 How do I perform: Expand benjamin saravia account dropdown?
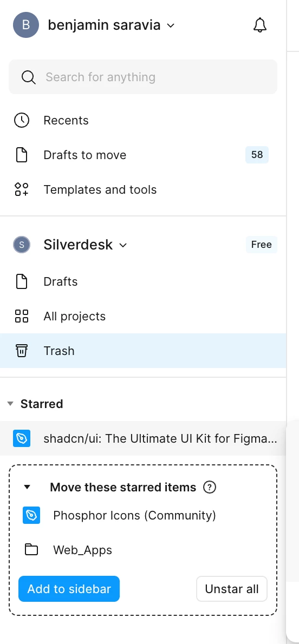tap(171, 25)
